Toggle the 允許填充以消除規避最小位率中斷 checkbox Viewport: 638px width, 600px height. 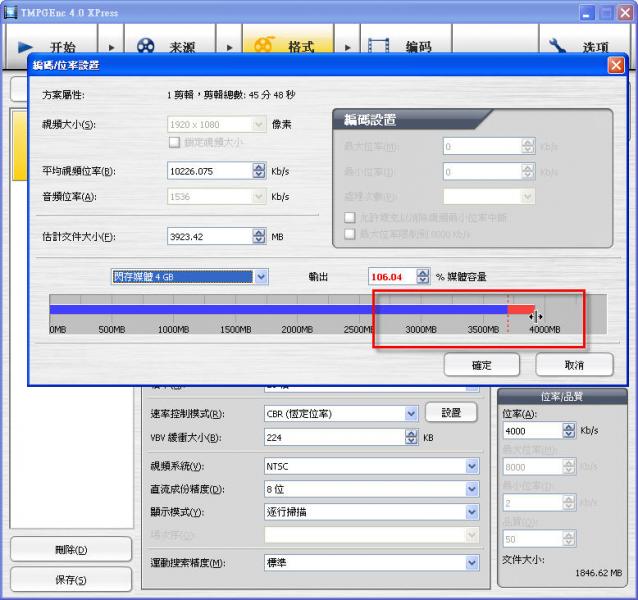tap(349, 217)
